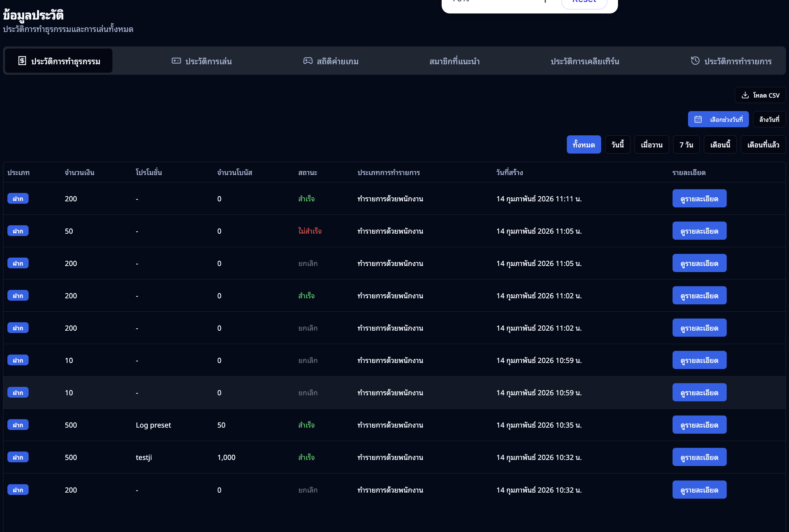Open the สมาชิกที่แนะนำ tab
This screenshot has width=789, height=532.
[x=454, y=61]
